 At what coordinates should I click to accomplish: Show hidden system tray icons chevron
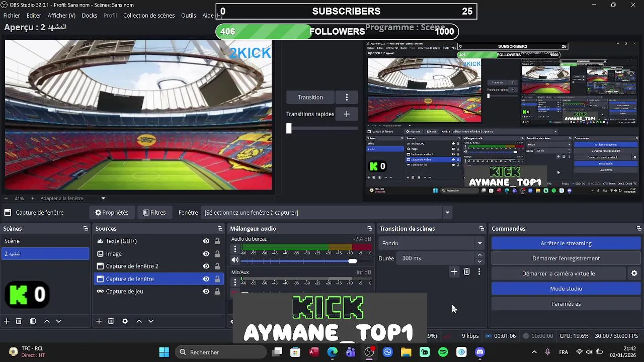tap(534, 352)
